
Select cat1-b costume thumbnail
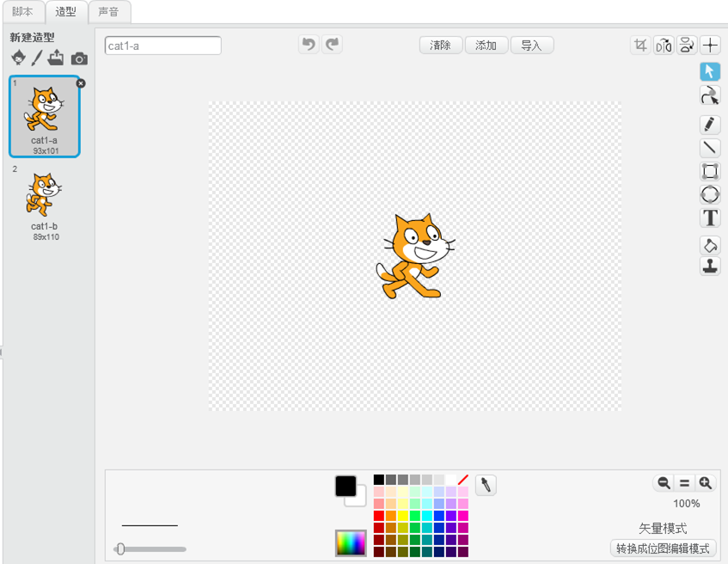tap(45, 203)
